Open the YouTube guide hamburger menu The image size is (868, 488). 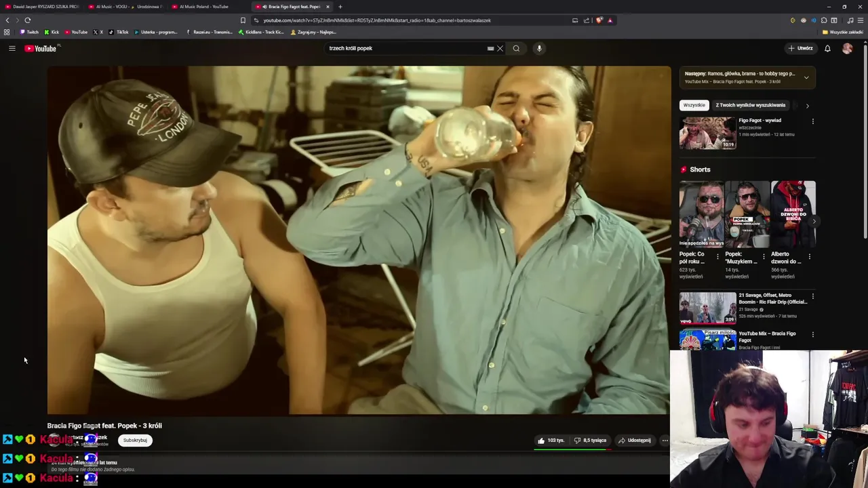(12, 48)
